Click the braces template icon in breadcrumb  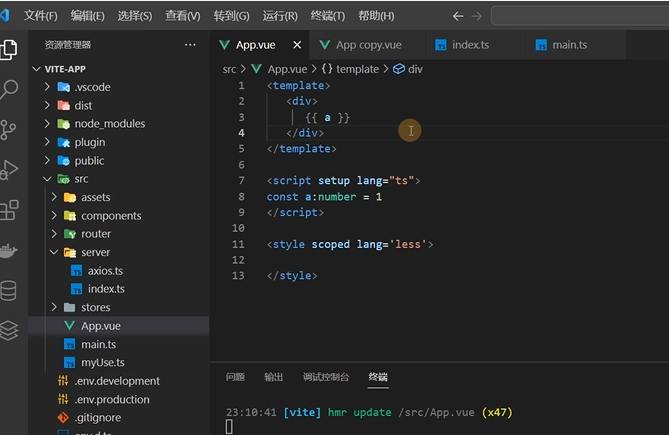(327, 69)
